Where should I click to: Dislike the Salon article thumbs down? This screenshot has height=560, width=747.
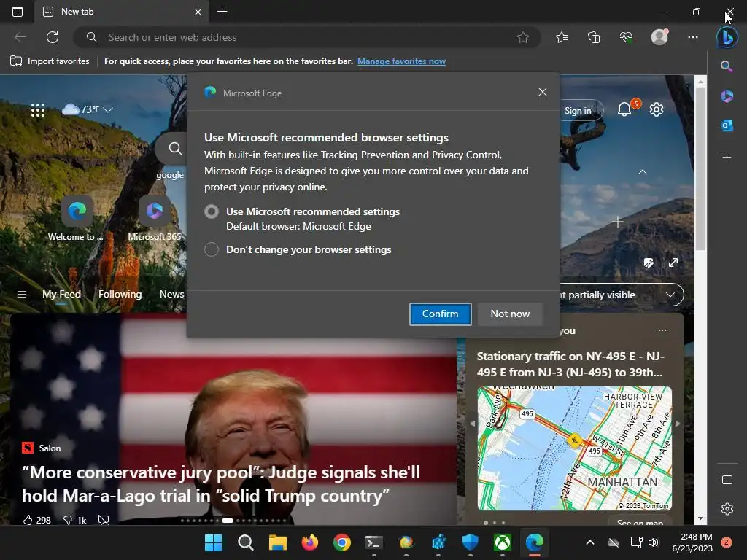tap(68, 520)
